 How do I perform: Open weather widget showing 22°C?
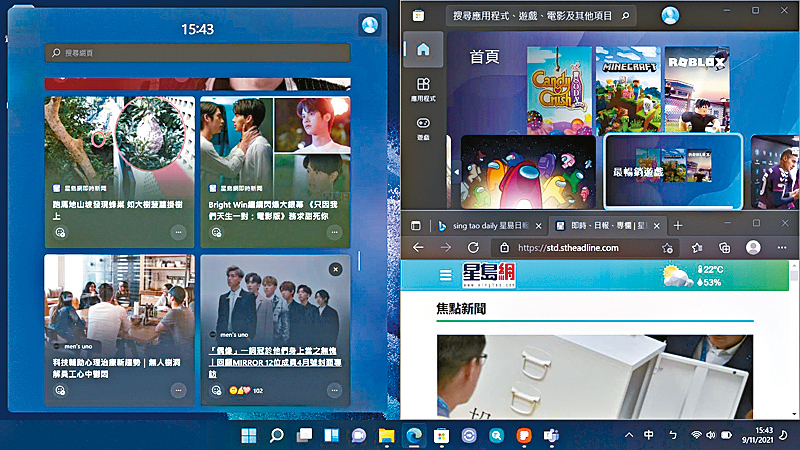(694, 276)
